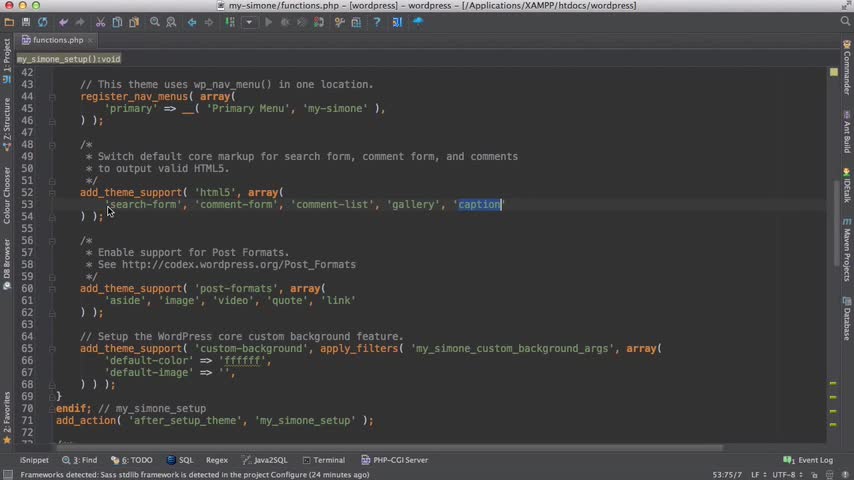Open the run configuration dropdown

(249, 22)
